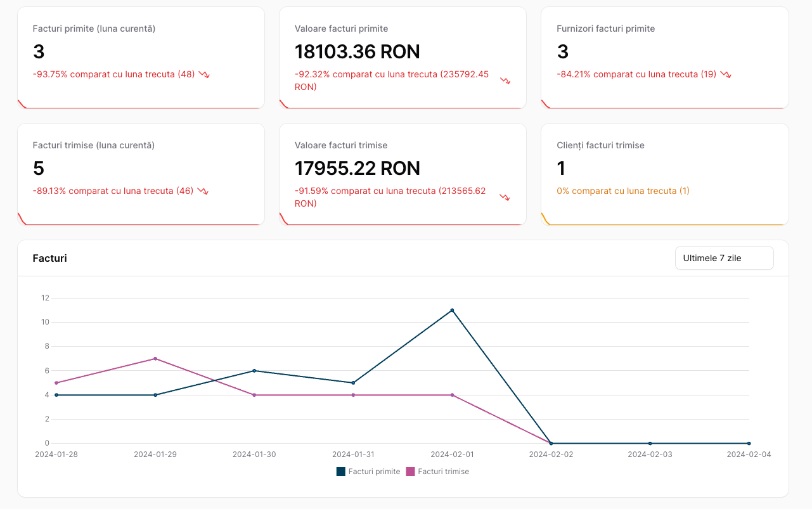Click the y-axis label 12
The height and width of the screenshot is (509, 812).
pyautogui.click(x=45, y=298)
